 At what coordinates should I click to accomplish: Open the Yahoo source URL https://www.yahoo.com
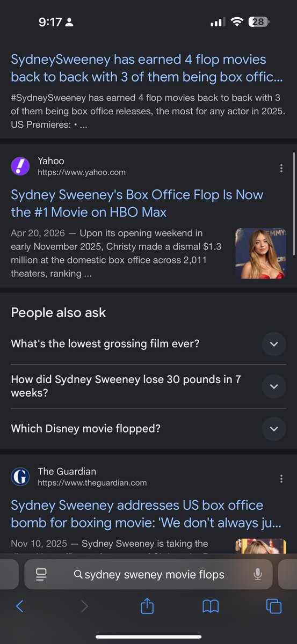(82, 172)
